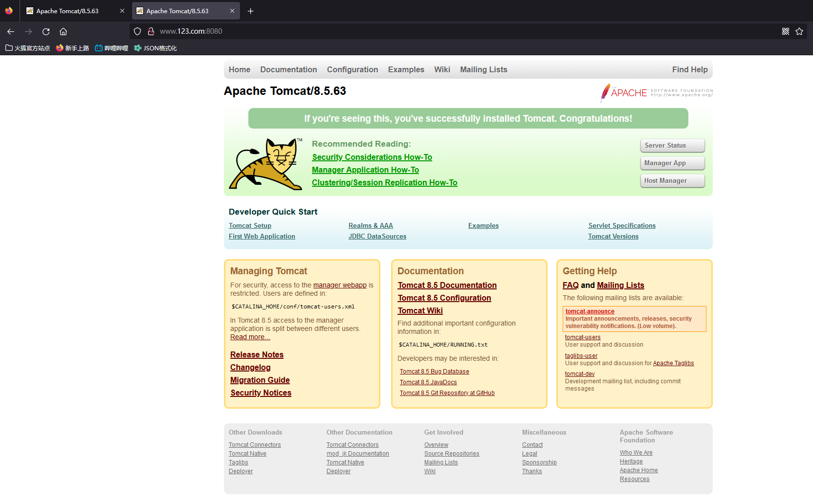Open the tomcat-announce mailing list link

(590, 311)
